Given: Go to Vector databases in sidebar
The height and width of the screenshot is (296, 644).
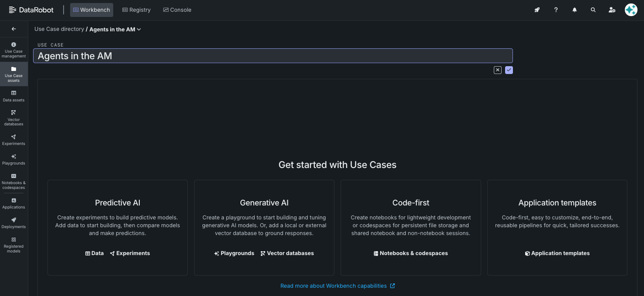Looking at the screenshot, I should pos(13,118).
